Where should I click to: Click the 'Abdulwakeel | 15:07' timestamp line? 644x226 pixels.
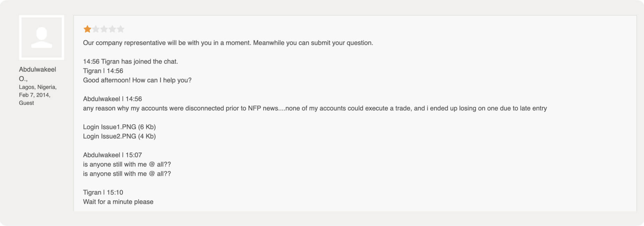coord(112,155)
